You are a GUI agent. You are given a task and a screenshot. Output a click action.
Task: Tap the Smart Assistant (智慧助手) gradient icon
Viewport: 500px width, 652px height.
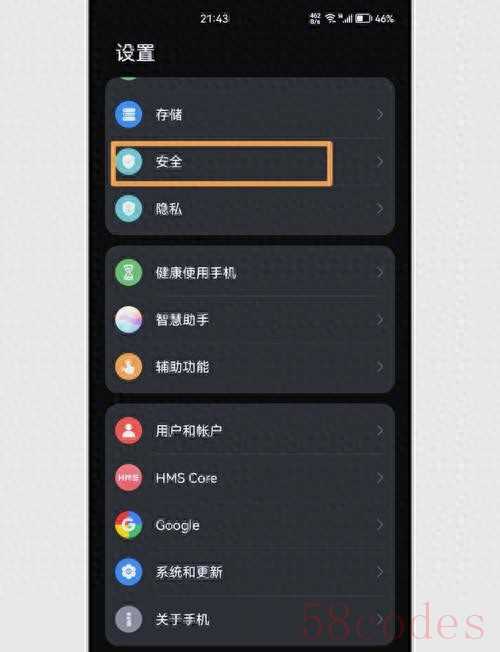coord(129,320)
